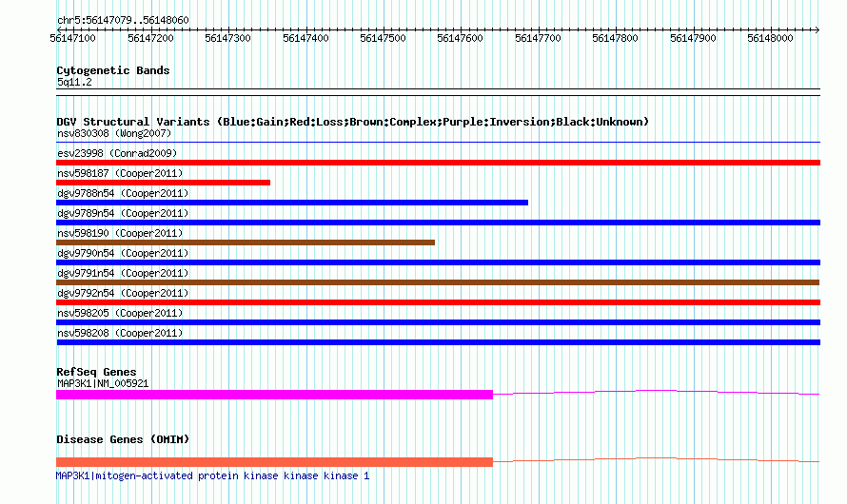Click ruler position 56147400
Image resolution: width=847 pixels, height=504 pixels.
coord(305,38)
